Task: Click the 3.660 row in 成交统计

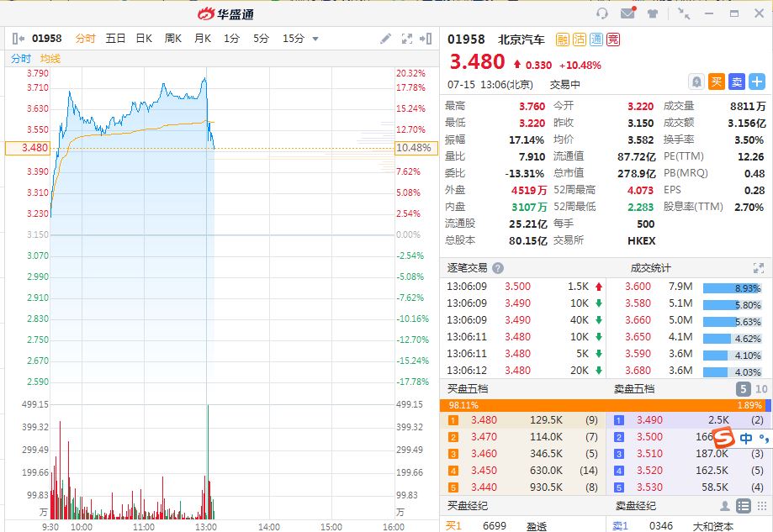Action: pos(689,320)
